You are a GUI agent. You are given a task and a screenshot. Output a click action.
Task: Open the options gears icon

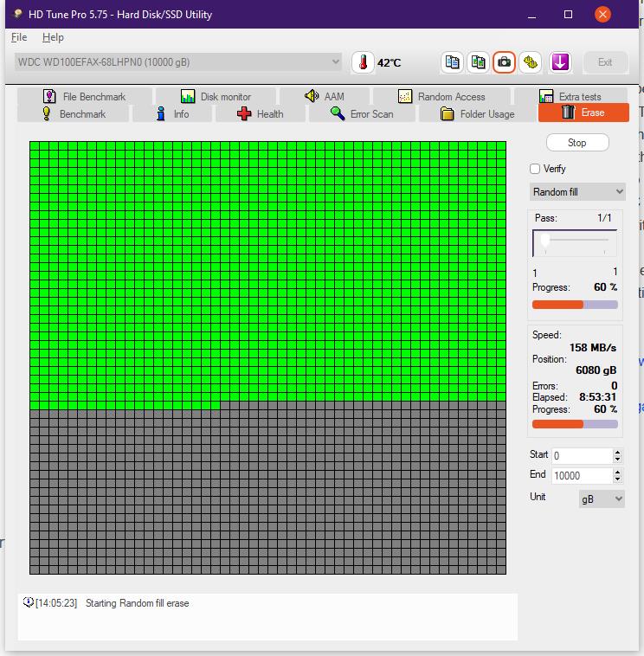pyautogui.click(x=531, y=62)
